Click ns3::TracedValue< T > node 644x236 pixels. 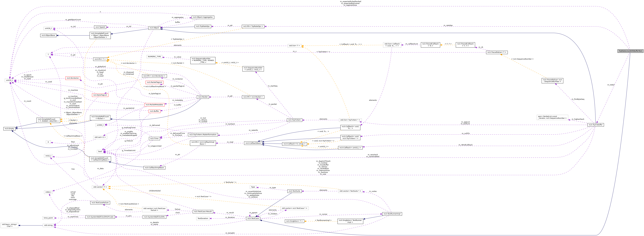point(497,52)
